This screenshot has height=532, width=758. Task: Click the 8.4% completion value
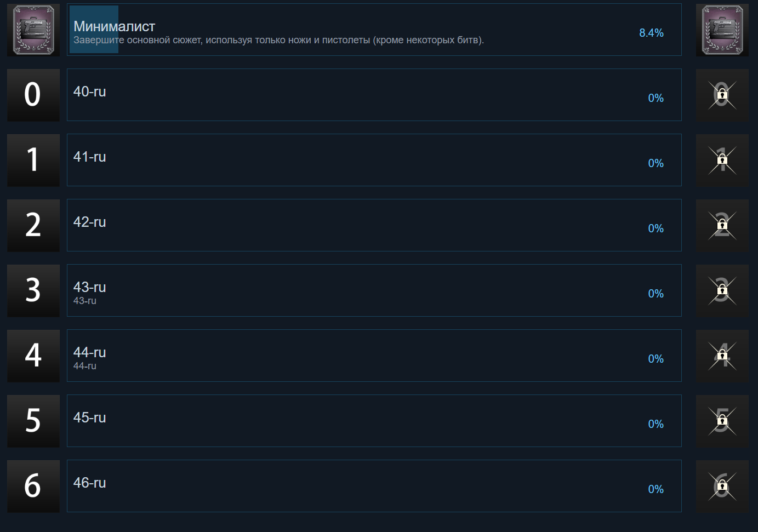(x=651, y=33)
